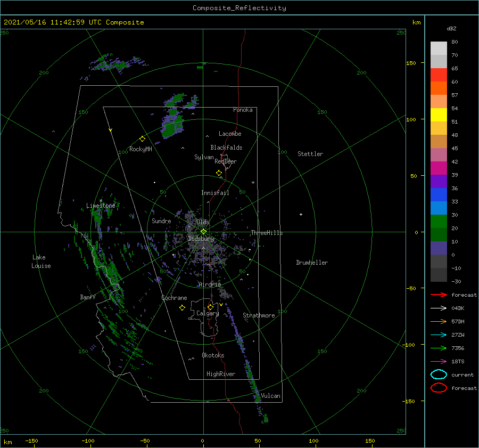Click the white 04DK arrow legend icon
The width and height of the screenshot is (479, 448).
439,308
